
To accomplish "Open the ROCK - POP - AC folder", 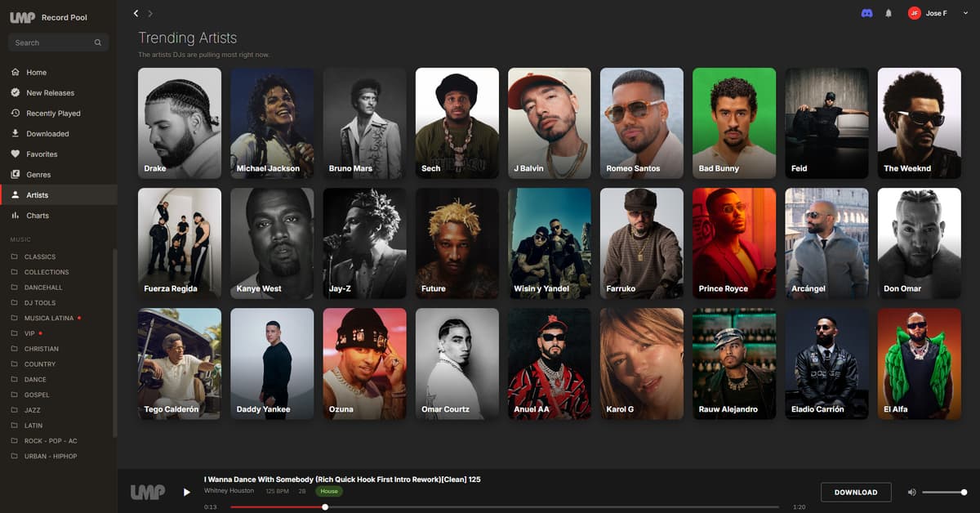I will tap(51, 440).
